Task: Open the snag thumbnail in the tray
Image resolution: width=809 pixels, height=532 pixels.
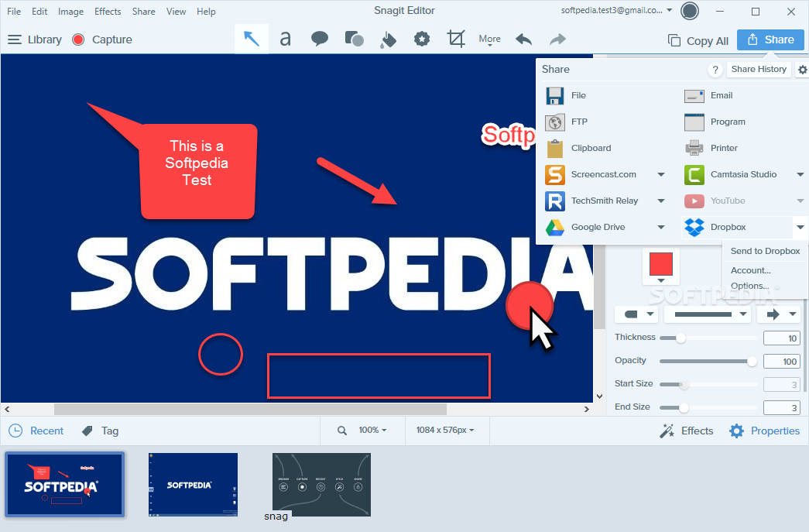Action: click(x=321, y=485)
